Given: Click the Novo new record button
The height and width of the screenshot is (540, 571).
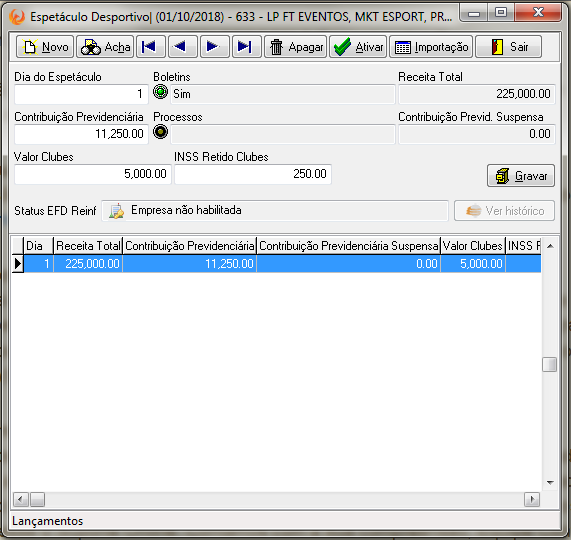Looking at the screenshot, I should (45, 47).
